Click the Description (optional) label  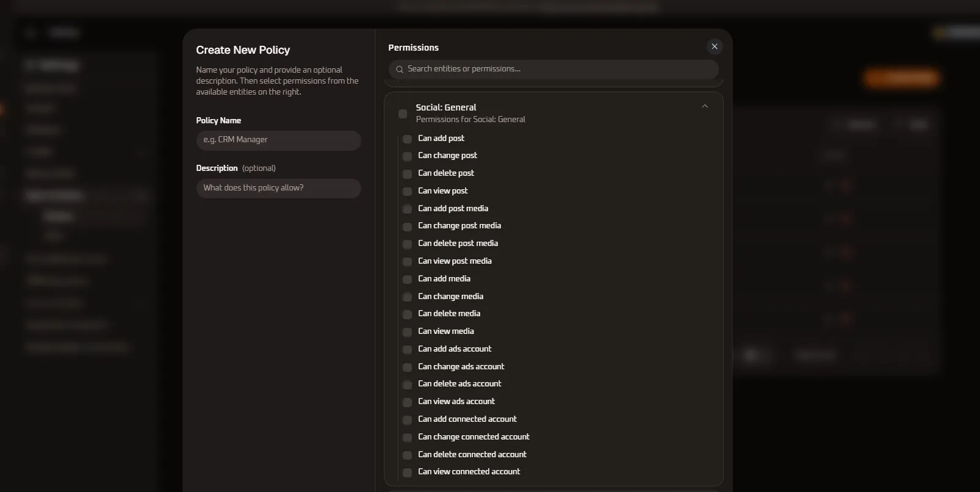click(x=236, y=168)
